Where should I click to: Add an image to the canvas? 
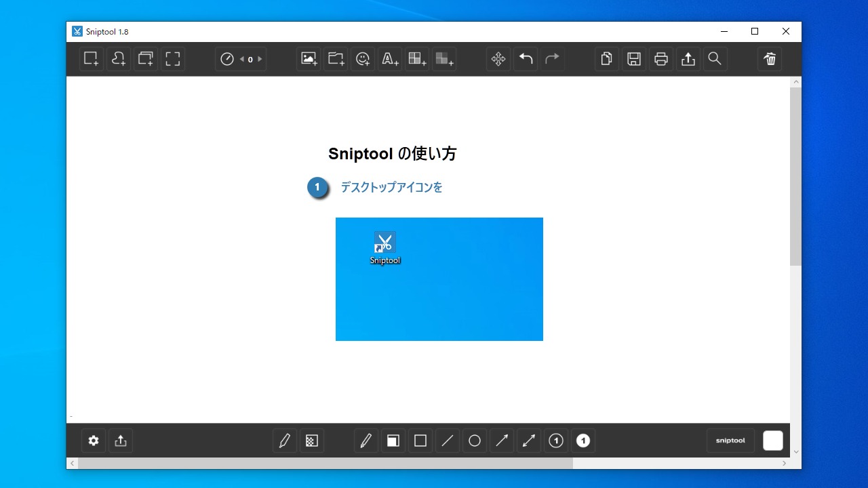click(309, 59)
